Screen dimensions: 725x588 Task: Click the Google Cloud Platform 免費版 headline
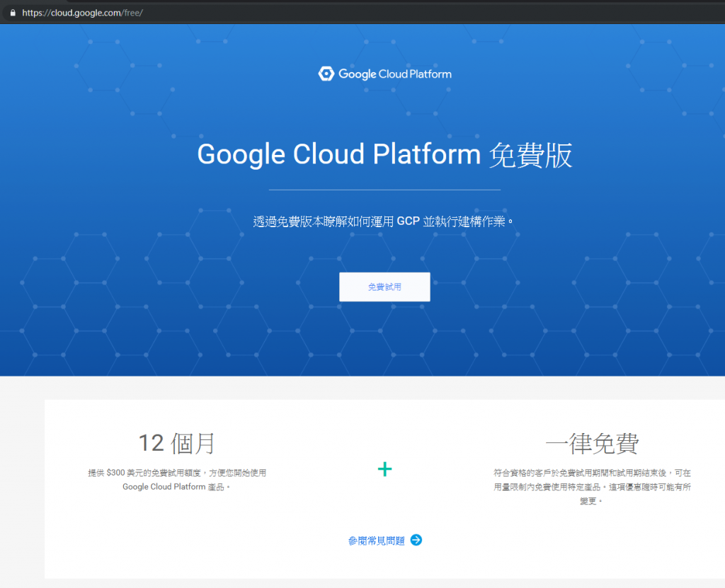point(384,155)
